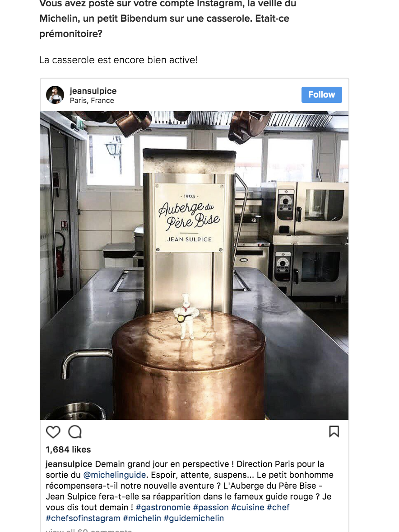
Task: Click jeansulpice name in caption
Action: 69,464
